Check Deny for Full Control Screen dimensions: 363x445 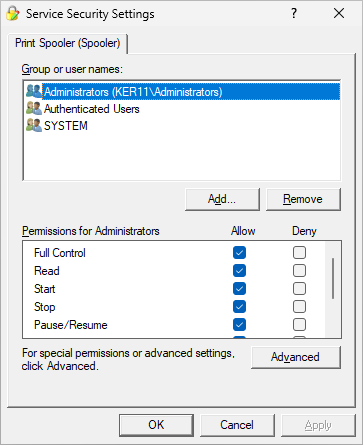pos(299,253)
